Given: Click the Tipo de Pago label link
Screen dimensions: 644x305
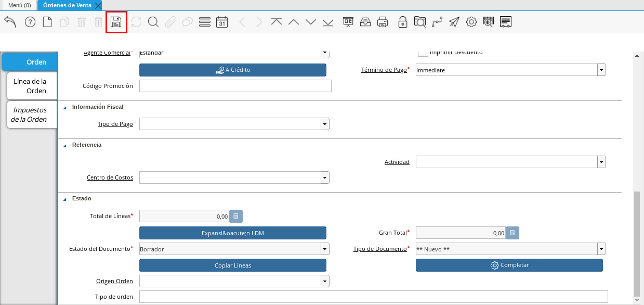Looking at the screenshot, I should [x=115, y=124].
